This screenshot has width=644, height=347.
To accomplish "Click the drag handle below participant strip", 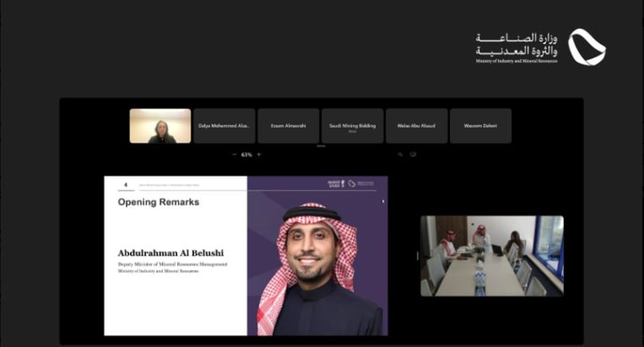I will [x=321, y=146].
